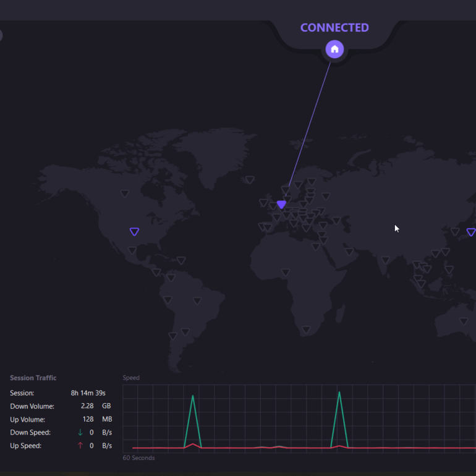476x476 pixels.
Task: Pick the Brazil server marker
Action: coord(197,301)
